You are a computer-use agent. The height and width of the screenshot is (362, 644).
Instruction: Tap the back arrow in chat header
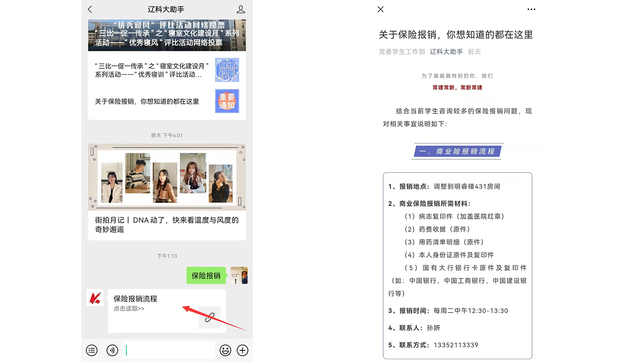(90, 9)
